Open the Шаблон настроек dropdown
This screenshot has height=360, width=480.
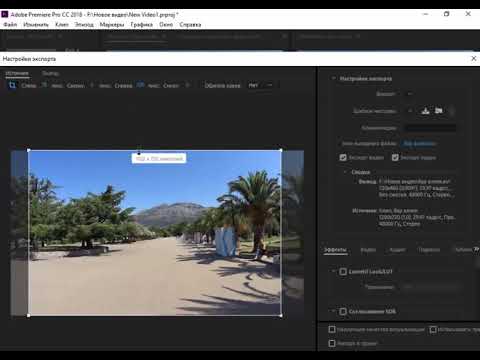[410, 111]
